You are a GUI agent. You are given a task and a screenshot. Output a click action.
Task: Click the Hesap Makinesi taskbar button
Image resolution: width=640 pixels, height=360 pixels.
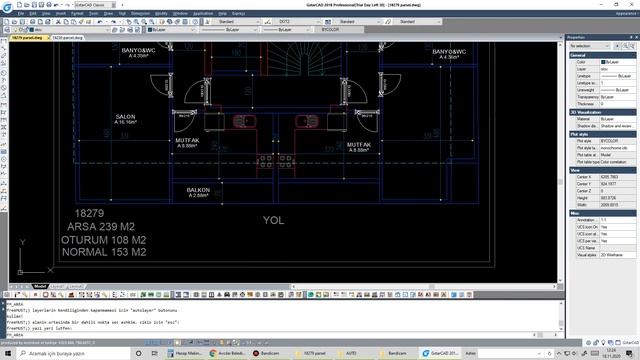coord(185,353)
